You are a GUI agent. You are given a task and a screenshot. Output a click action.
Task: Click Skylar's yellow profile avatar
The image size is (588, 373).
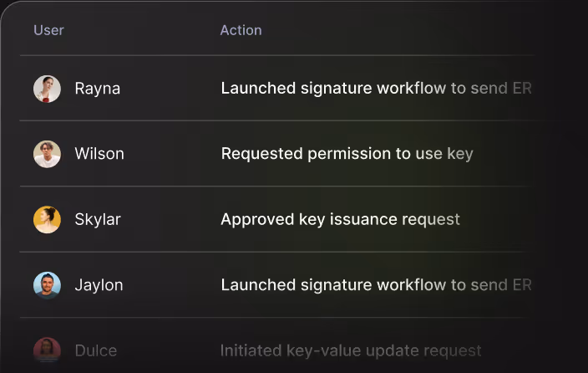pyautogui.click(x=48, y=219)
